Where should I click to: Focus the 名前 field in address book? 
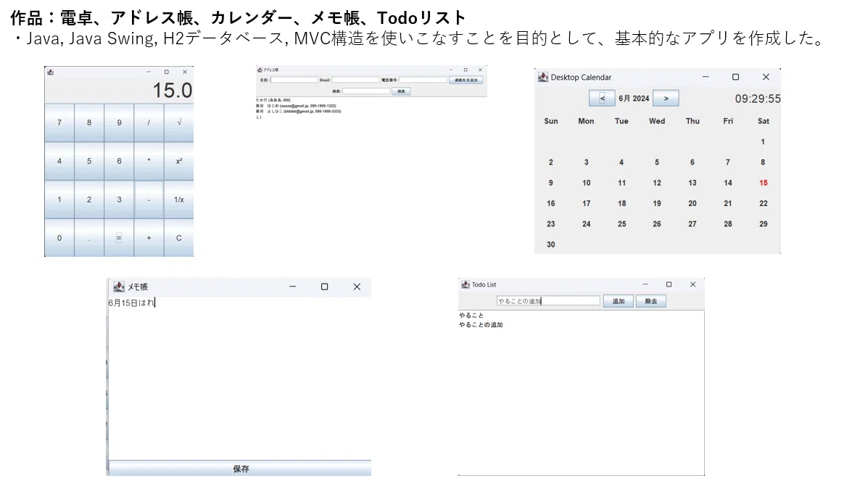coord(294,80)
